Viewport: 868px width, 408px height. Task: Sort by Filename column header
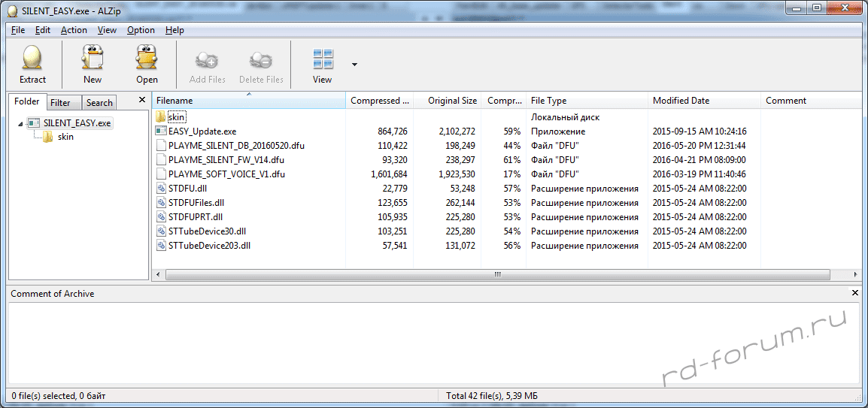[x=248, y=101]
